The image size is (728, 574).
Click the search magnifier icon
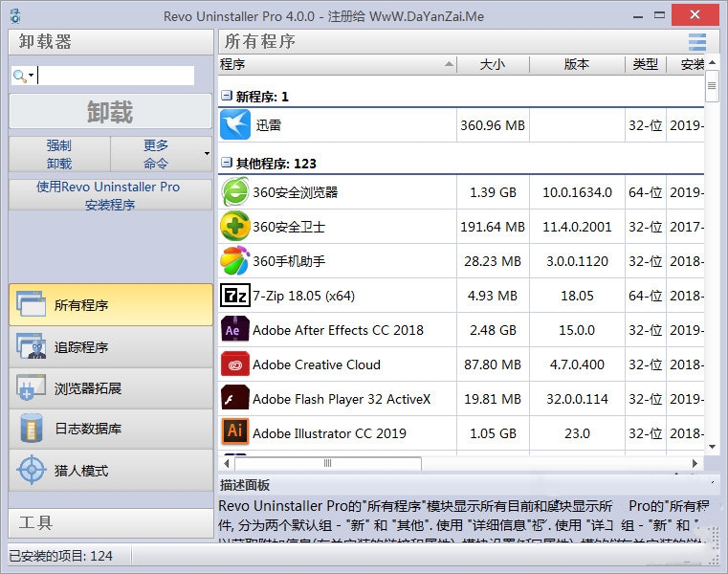pos(19,76)
